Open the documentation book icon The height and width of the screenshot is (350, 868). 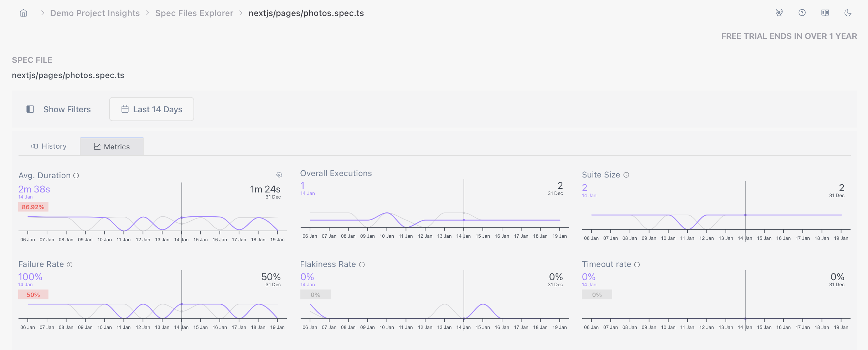click(x=825, y=13)
